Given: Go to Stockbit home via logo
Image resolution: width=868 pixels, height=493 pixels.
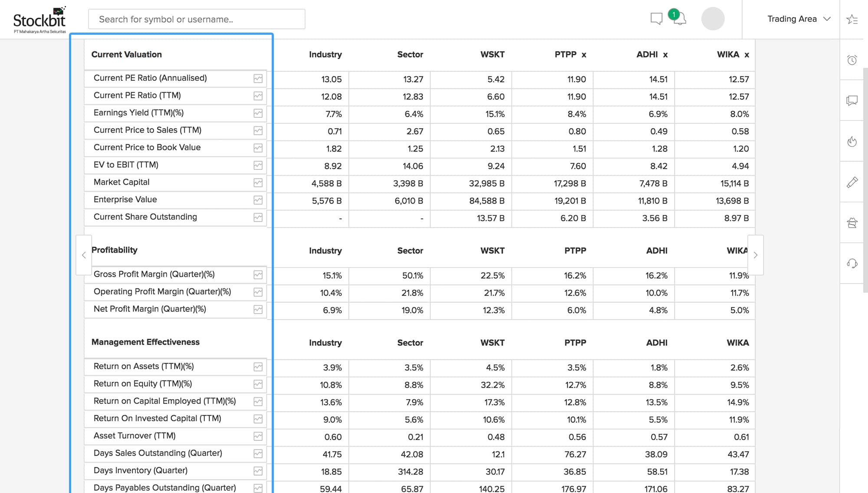Looking at the screenshot, I should click(x=39, y=20).
